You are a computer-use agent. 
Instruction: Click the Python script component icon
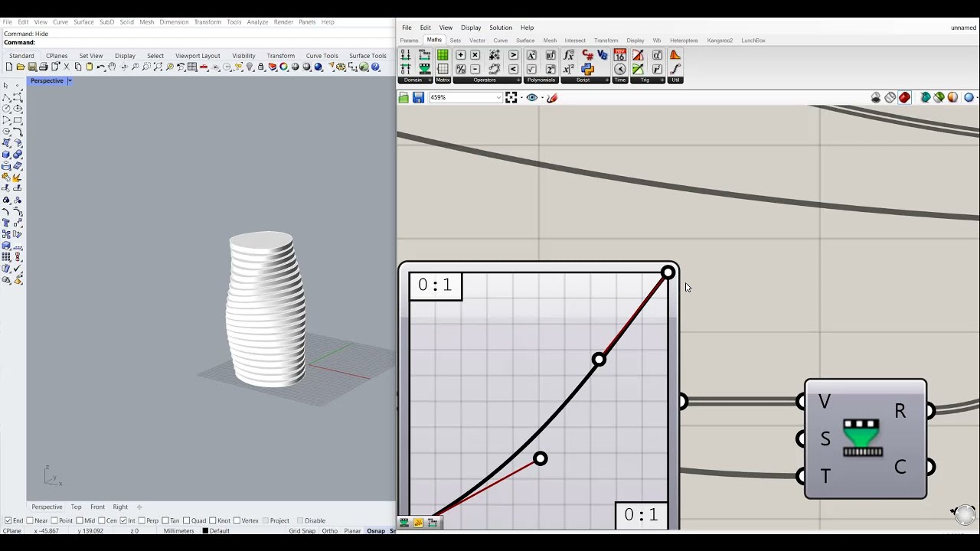[587, 70]
